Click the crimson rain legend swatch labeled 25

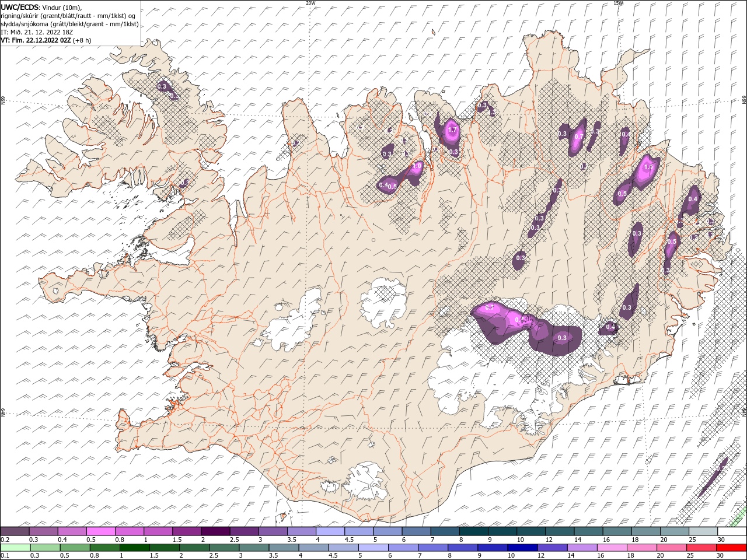[701, 548]
